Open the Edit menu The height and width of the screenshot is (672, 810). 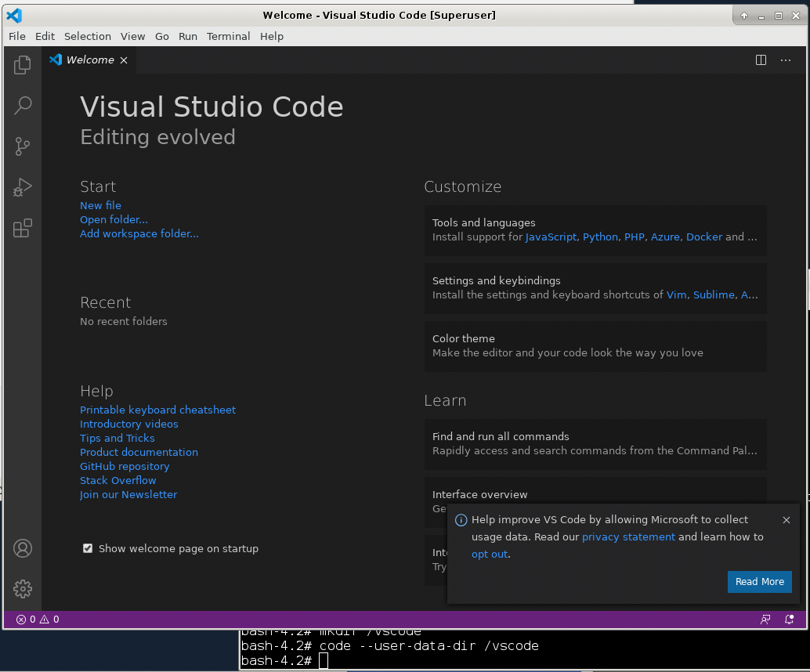coord(45,36)
